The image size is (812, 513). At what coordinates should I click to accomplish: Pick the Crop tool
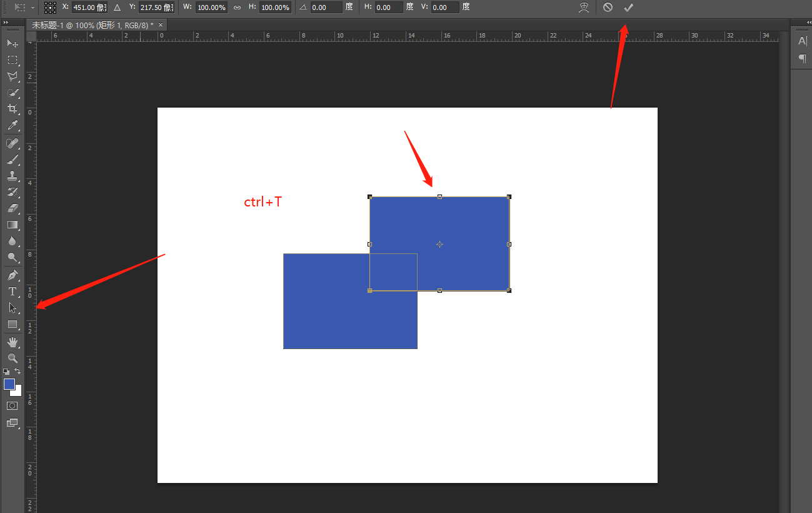(12, 109)
